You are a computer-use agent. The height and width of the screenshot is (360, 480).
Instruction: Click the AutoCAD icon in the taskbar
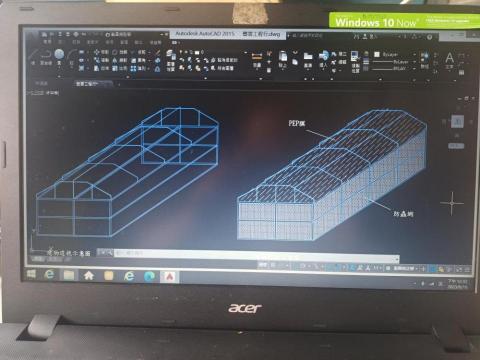(x=170, y=277)
